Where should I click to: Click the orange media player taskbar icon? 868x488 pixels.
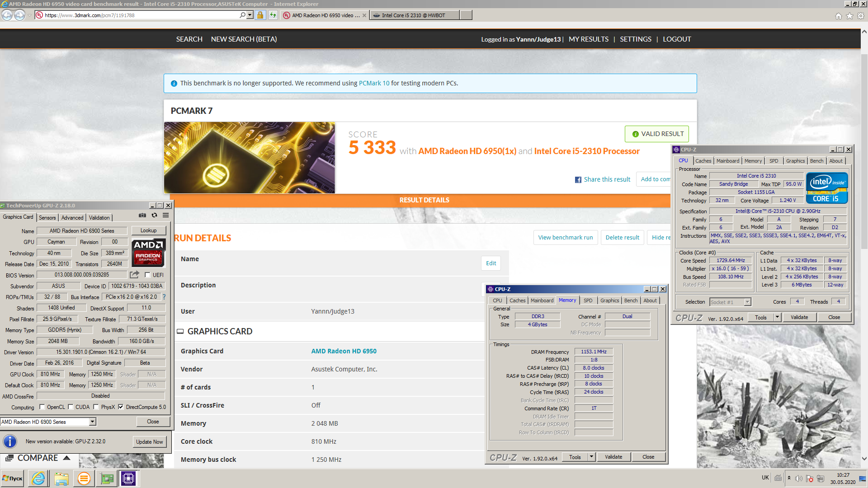tap(84, 478)
